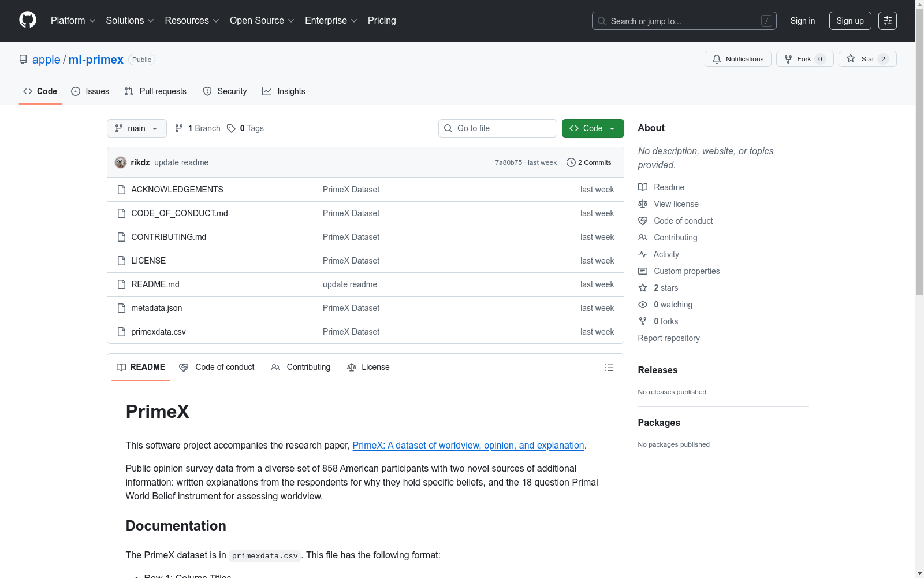Click the Sign in link
Image resolution: width=924 pixels, height=578 pixels.
click(x=803, y=21)
